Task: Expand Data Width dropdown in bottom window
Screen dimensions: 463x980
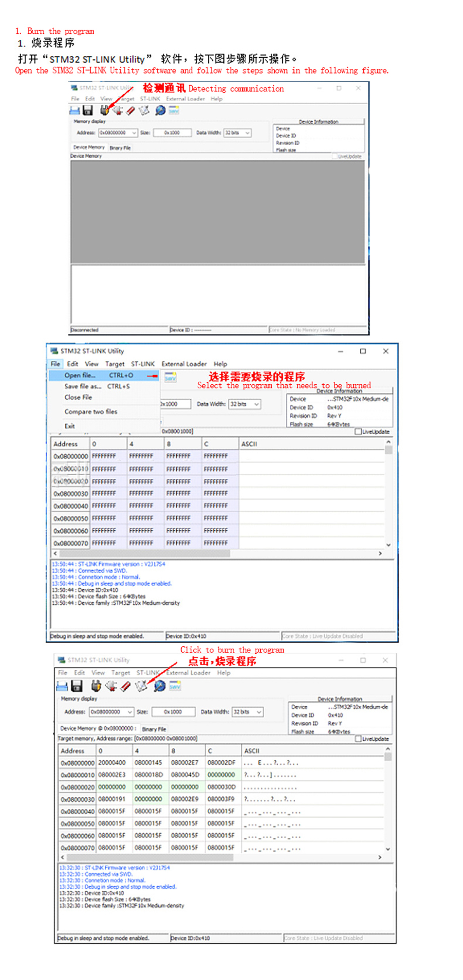Action: pyautogui.click(x=259, y=712)
